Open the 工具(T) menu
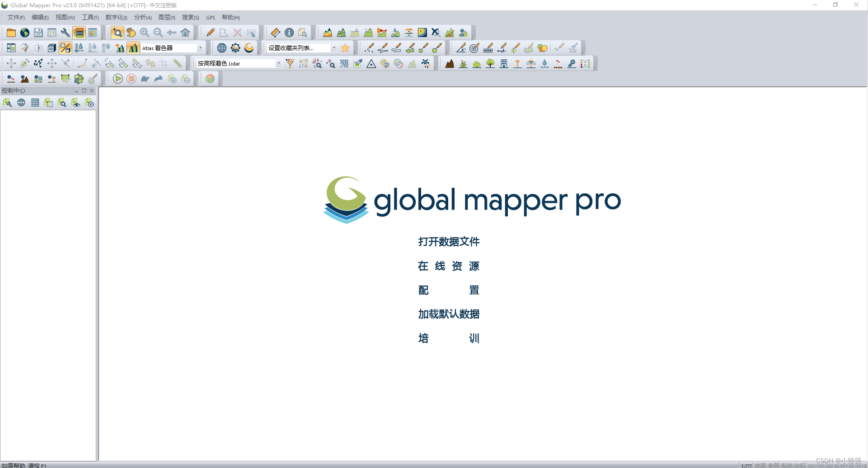Image resolution: width=868 pixels, height=468 pixels. click(x=90, y=18)
